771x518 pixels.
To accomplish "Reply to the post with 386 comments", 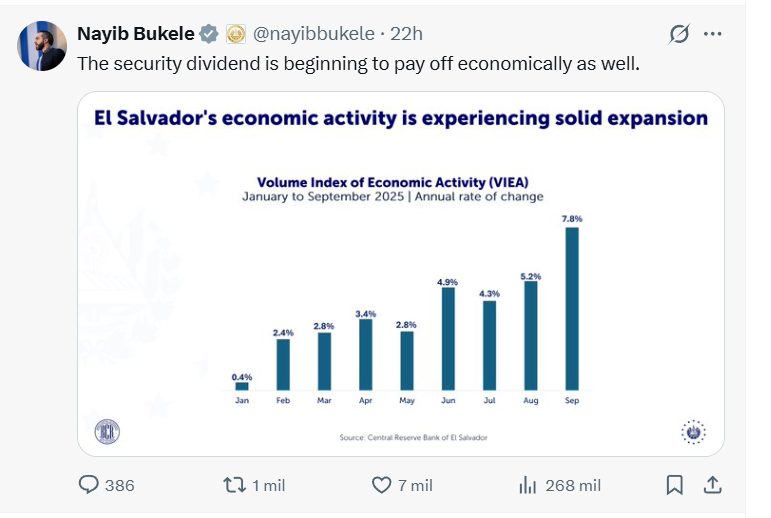I will pyautogui.click(x=90, y=485).
